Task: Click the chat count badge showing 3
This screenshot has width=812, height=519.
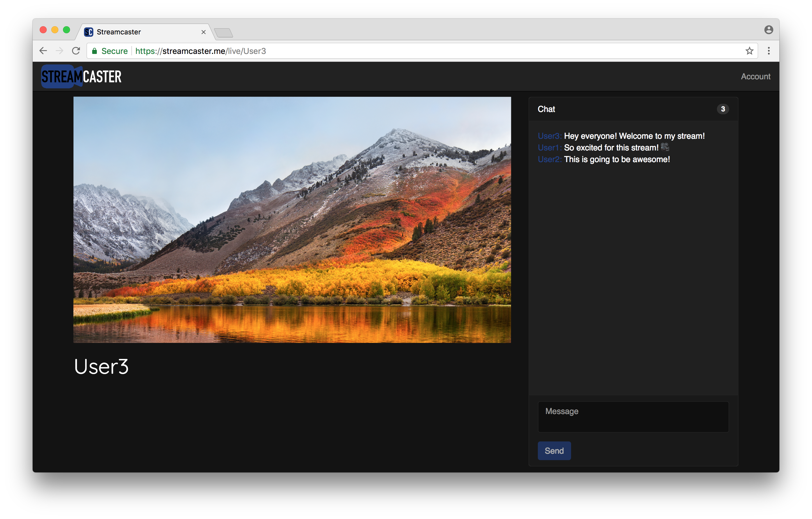Action: click(x=723, y=109)
